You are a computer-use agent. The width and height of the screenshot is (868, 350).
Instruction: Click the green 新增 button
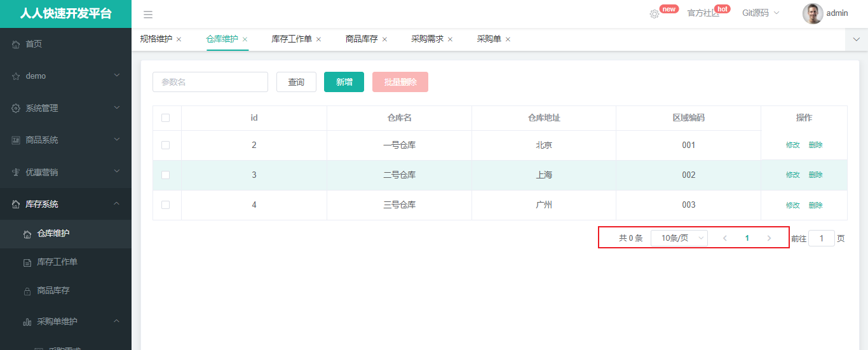(344, 82)
